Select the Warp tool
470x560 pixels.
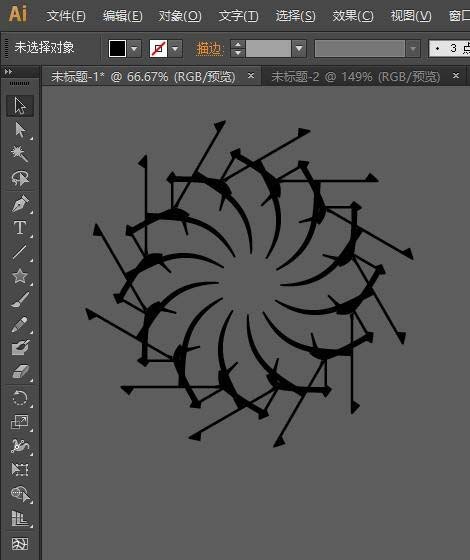20,446
